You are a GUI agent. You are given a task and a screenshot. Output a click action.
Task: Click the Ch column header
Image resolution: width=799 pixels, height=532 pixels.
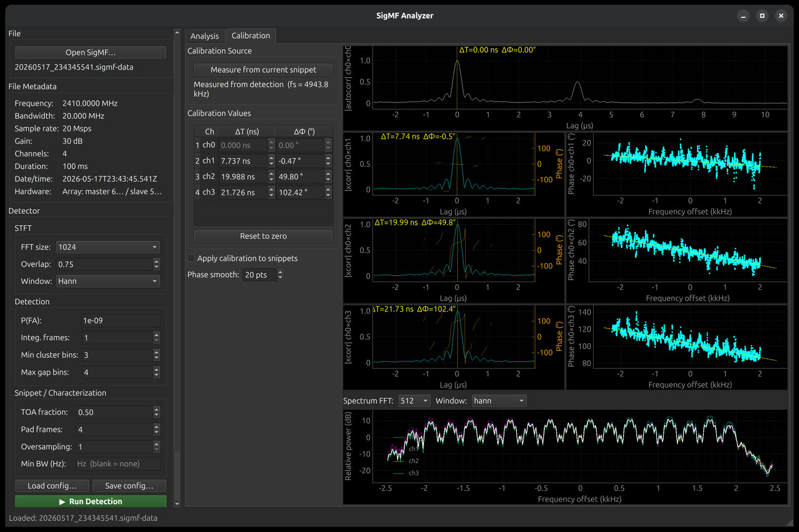click(x=210, y=131)
